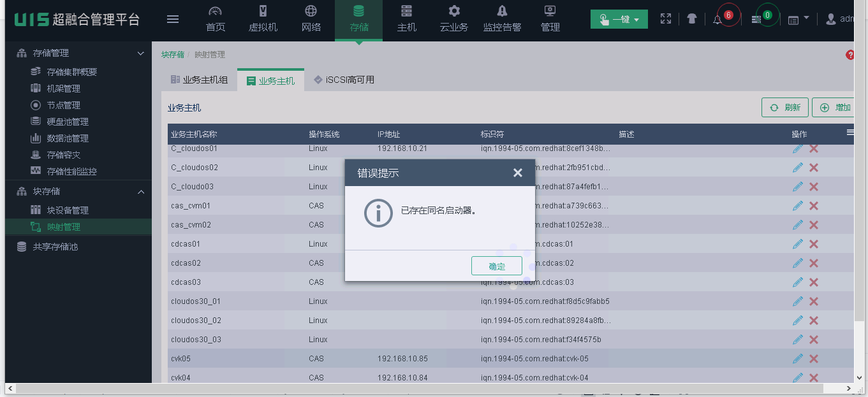Screen dimensions: 868x397
Task: Click the 刷新 refresh button
Action: coord(785,108)
